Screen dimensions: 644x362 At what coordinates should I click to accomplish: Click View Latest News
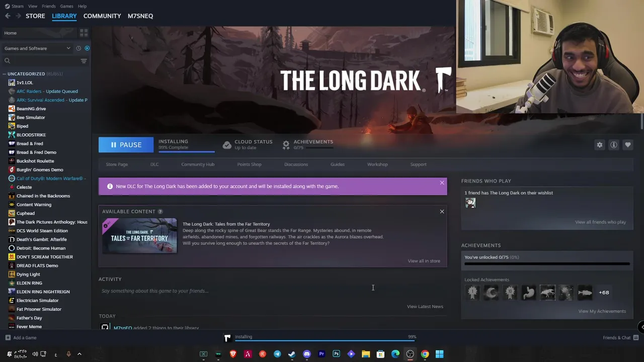tap(425, 307)
